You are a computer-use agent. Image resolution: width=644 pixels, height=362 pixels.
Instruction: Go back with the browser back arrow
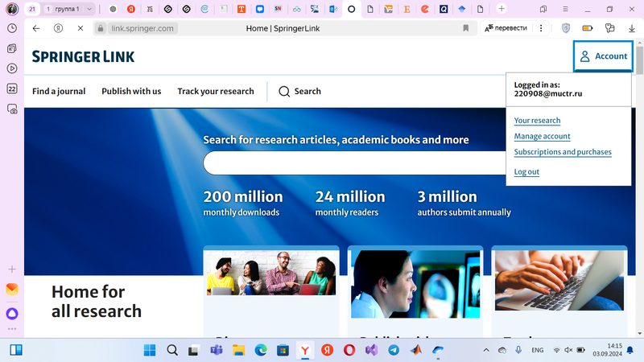36,28
